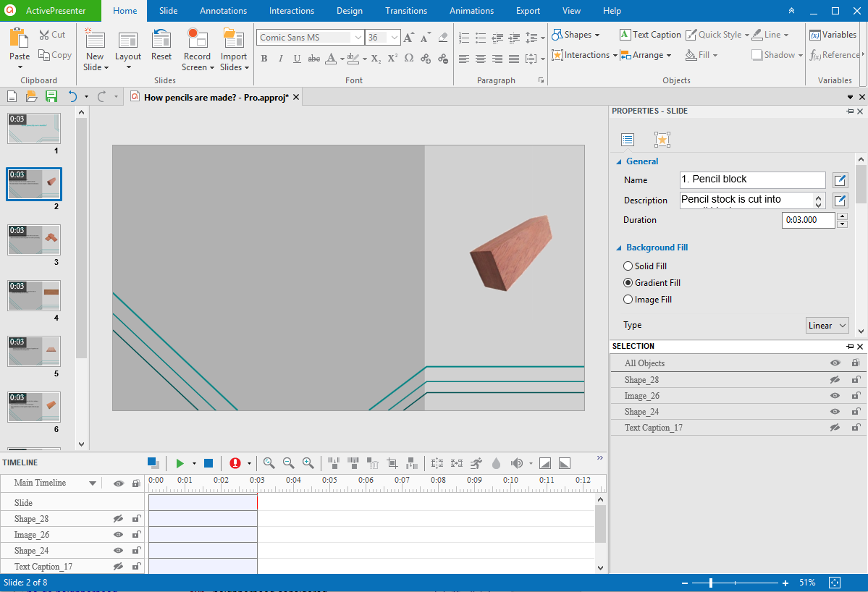Click the Paste clipboard icon

click(x=20, y=38)
